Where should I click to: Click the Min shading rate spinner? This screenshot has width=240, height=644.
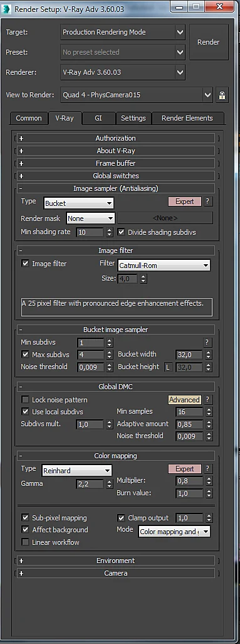[x=109, y=232]
